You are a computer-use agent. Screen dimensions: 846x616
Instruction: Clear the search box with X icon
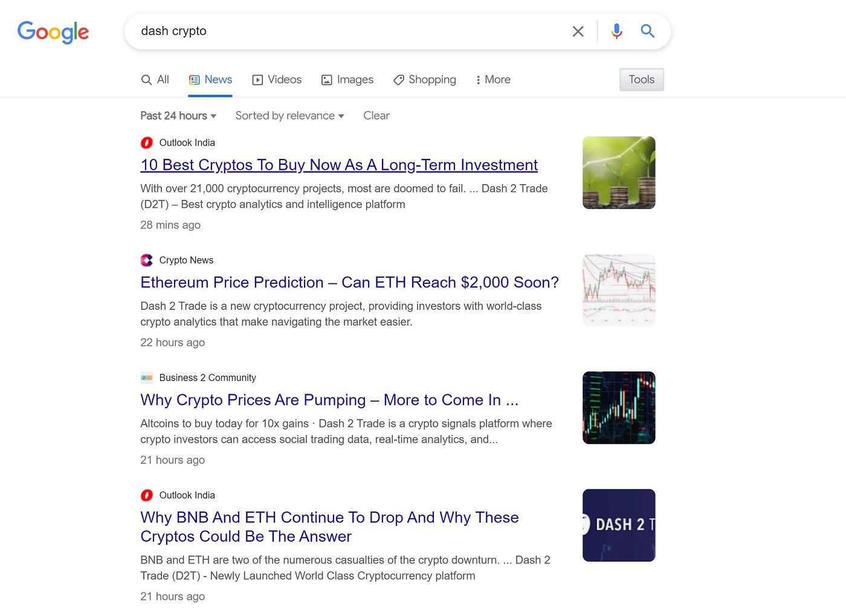pyautogui.click(x=578, y=31)
